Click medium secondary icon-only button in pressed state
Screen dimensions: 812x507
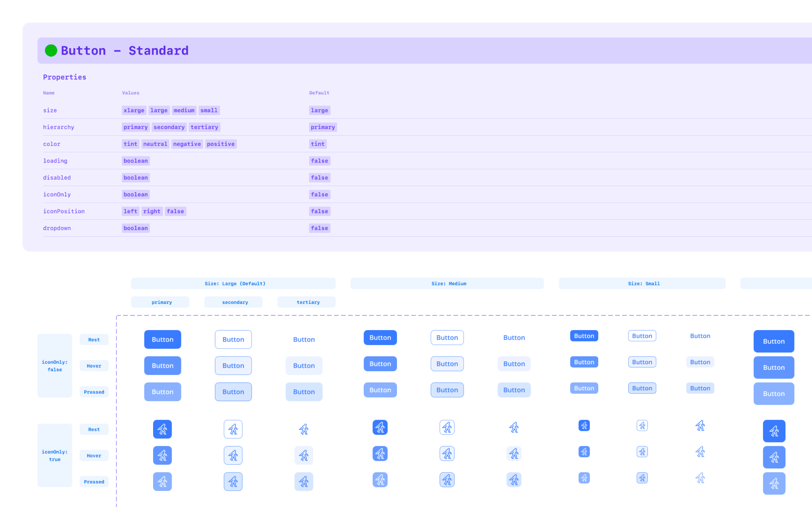click(x=447, y=479)
